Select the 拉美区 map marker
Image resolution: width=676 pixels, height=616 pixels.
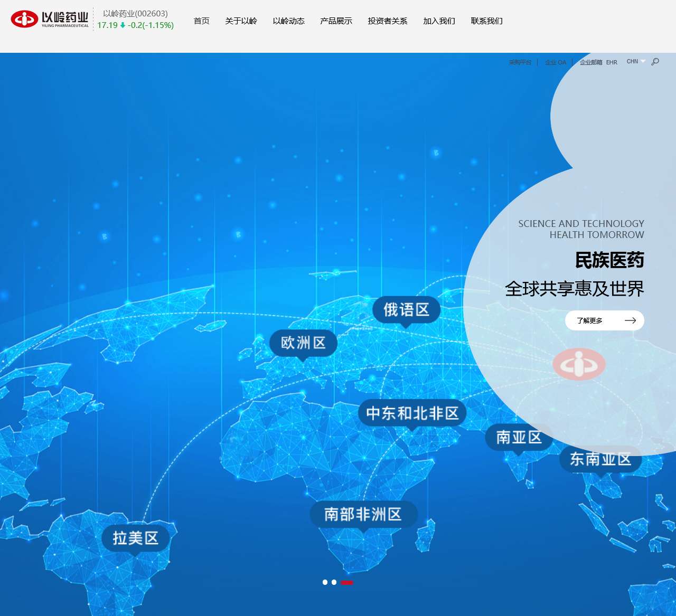[x=135, y=538]
